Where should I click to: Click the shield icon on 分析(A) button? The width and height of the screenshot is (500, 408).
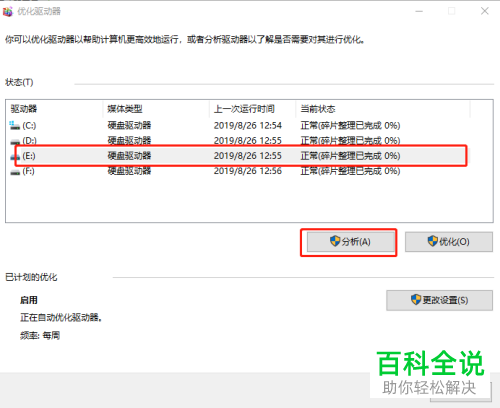click(335, 241)
